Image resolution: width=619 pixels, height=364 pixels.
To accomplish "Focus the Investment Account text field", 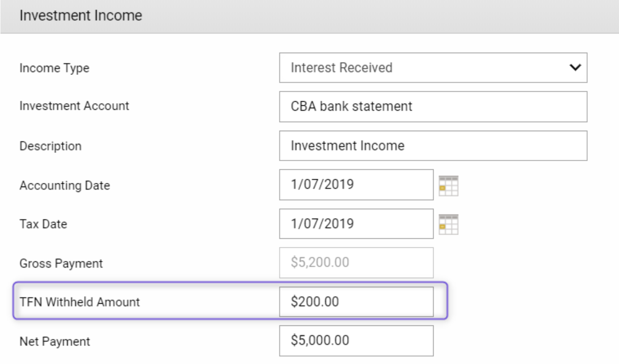I will [433, 107].
